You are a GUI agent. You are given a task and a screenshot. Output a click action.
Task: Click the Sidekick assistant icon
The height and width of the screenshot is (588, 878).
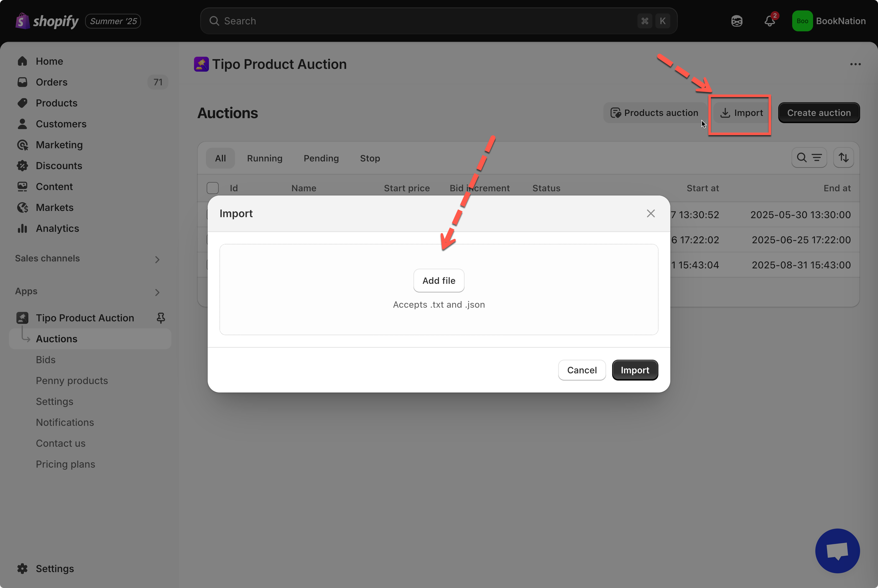click(x=737, y=21)
